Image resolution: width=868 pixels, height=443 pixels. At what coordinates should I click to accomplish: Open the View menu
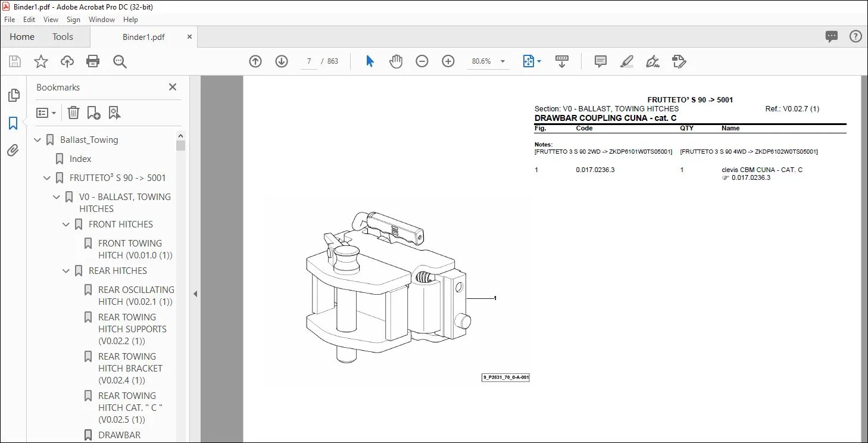coord(51,20)
